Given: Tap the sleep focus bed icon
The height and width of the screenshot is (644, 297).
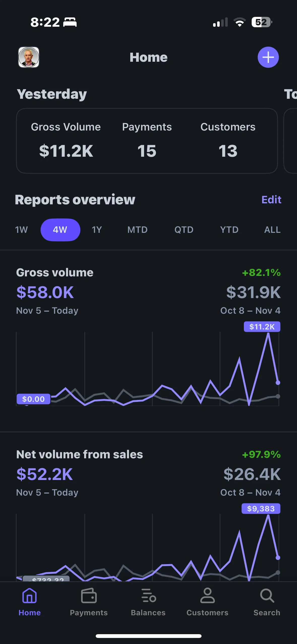Looking at the screenshot, I should point(70,22).
